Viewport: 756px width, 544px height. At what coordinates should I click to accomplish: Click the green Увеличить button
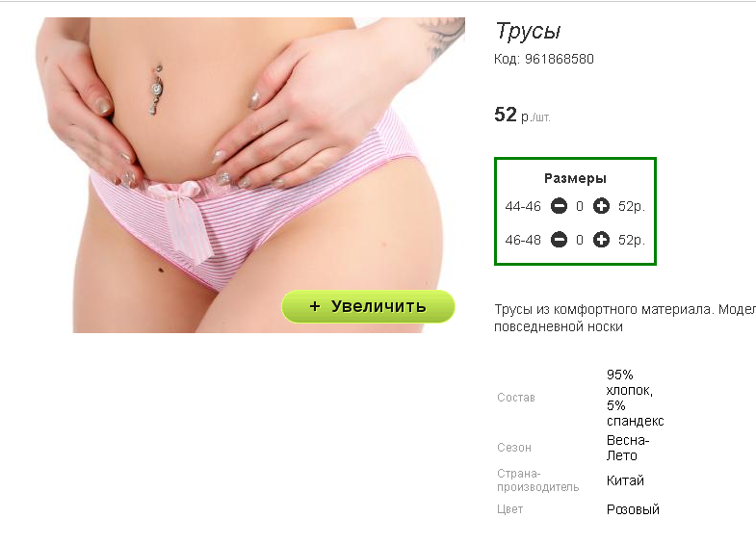point(368,306)
